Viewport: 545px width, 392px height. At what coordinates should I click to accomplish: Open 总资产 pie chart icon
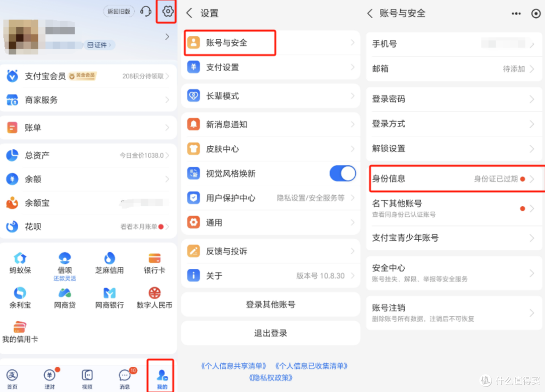12,155
